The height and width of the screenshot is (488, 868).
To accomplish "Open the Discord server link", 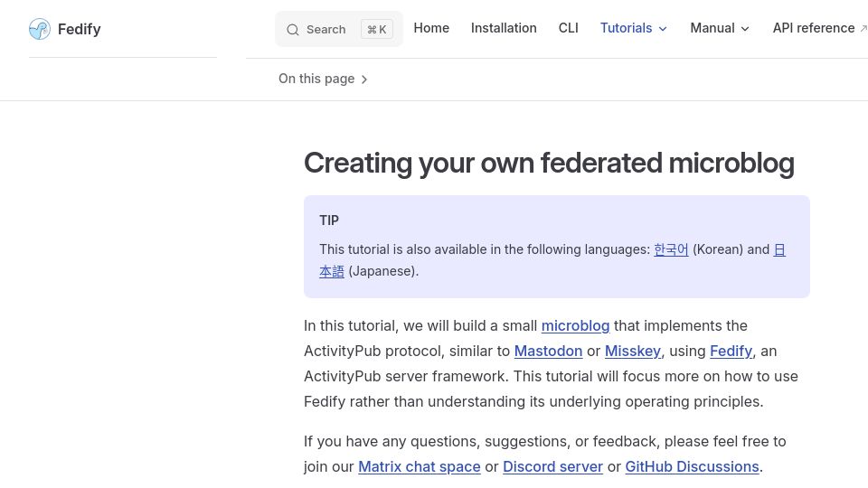I will [x=552, y=467].
